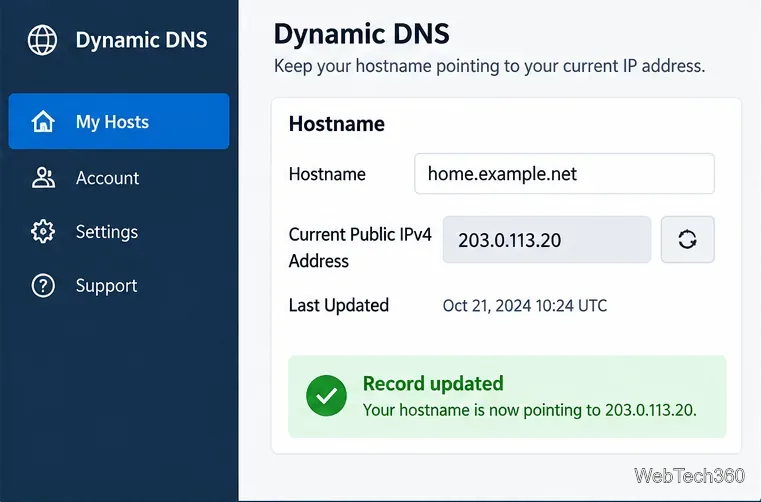The height and width of the screenshot is (502, 761).
Task: Open the Settings section
Action: [107, 232]
